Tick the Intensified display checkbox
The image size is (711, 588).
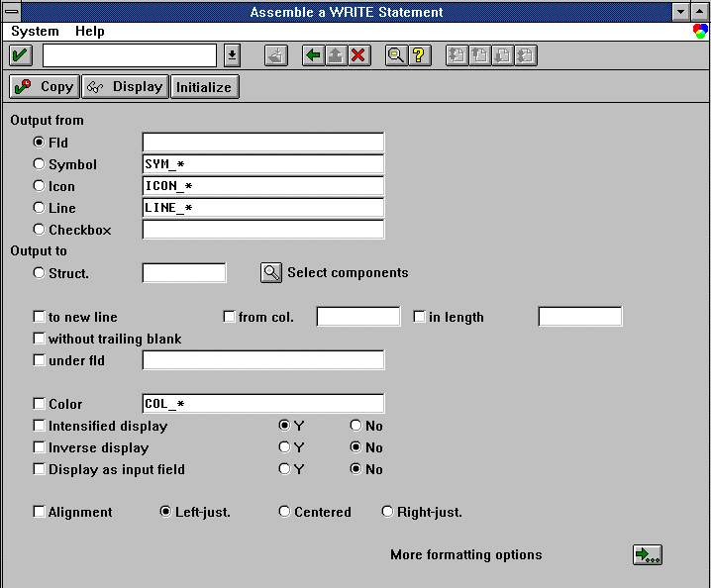click(x=40, y=426)
